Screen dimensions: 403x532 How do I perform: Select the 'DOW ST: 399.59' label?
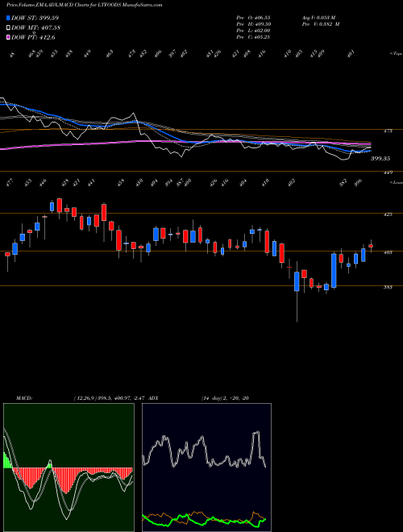(35, 18)
